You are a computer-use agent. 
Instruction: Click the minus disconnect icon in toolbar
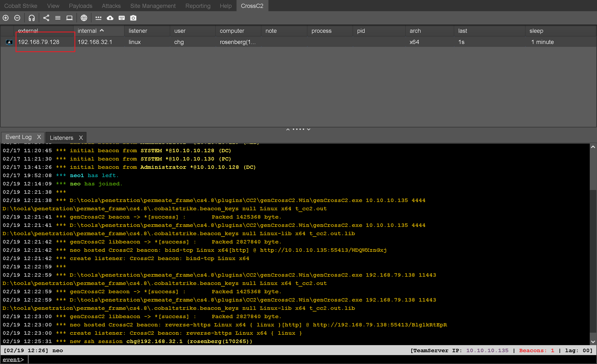[x=17, y=18]
